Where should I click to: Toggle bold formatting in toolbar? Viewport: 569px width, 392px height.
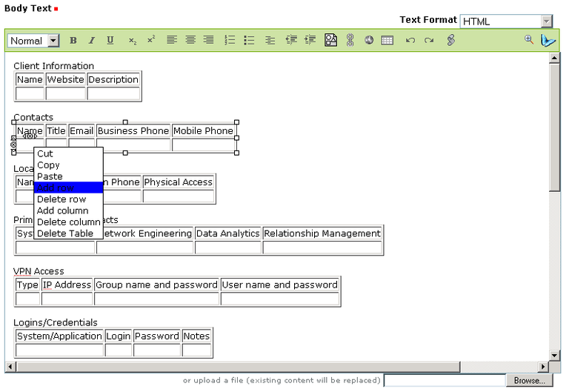tap(73, 41)
